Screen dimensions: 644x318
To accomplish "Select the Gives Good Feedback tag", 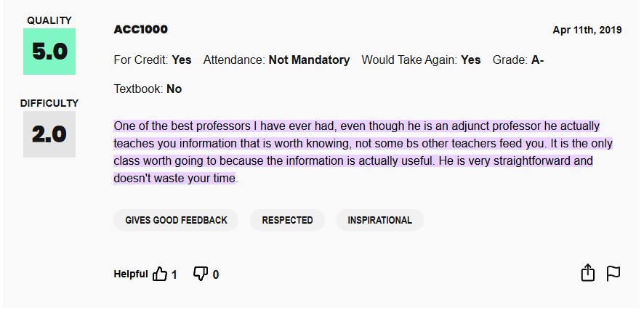I will tap(176, 220).
